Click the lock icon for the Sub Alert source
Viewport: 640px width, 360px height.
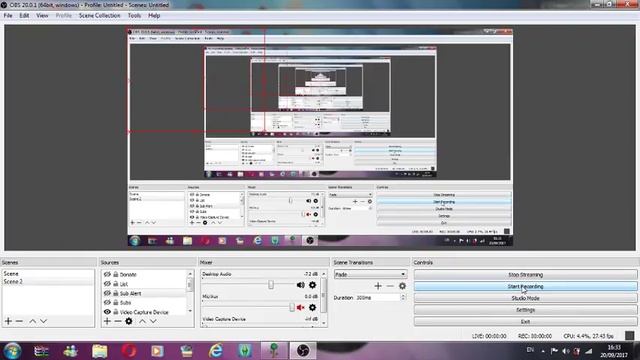[116, 293]
